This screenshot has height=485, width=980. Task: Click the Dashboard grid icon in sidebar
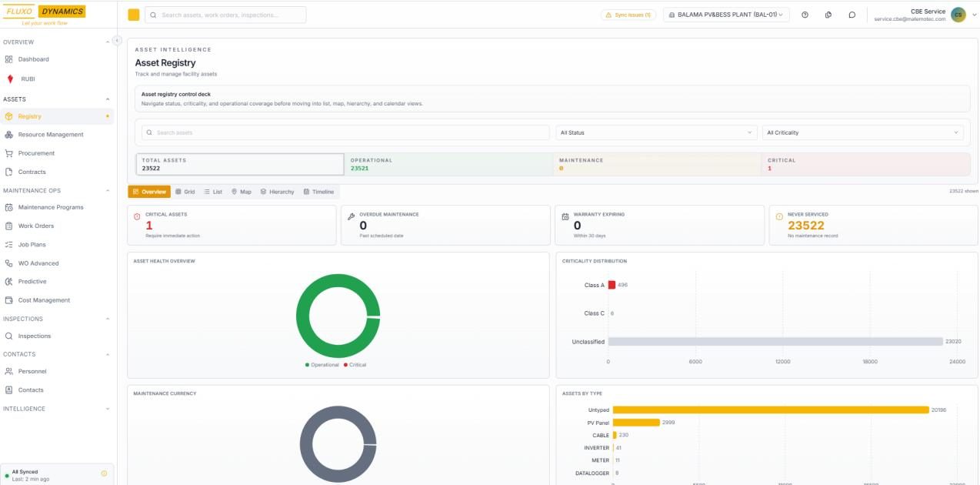click(9, 59)
